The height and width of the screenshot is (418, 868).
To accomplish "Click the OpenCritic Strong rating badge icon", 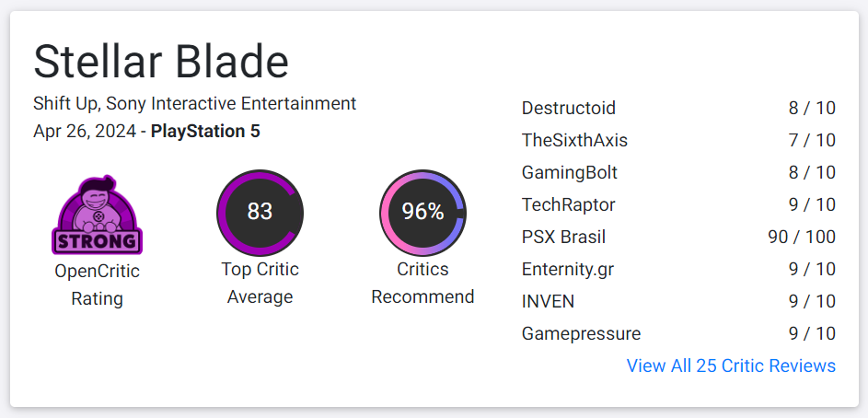I will click(97, 215).
